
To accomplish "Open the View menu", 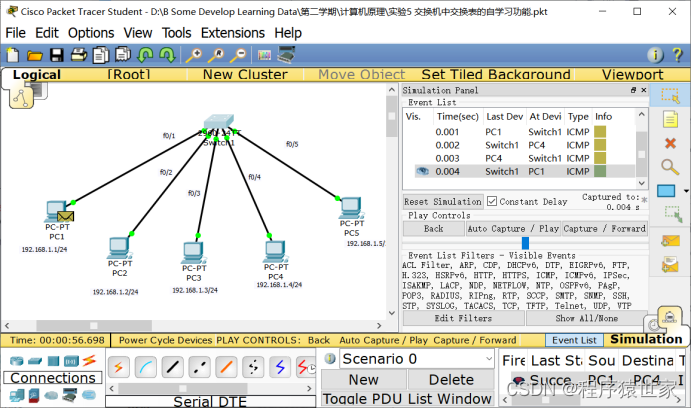I will pyautogui.click(x=138, y=33).
